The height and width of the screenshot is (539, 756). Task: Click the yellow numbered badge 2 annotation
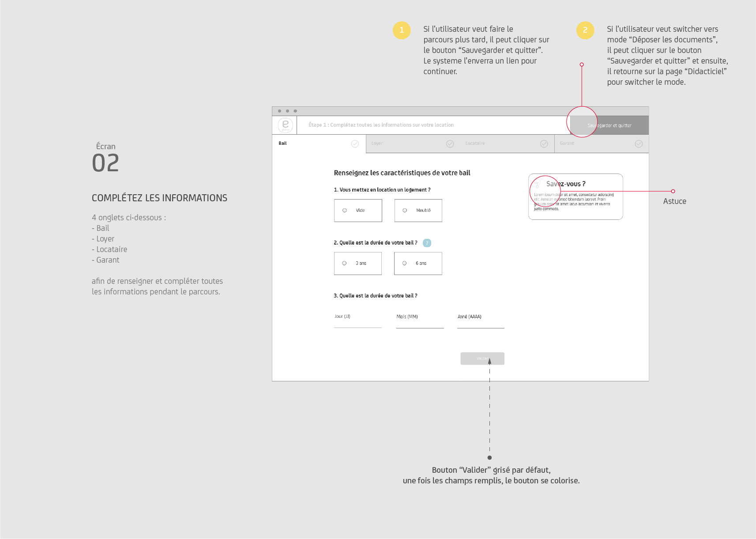(x=585, y=30)
